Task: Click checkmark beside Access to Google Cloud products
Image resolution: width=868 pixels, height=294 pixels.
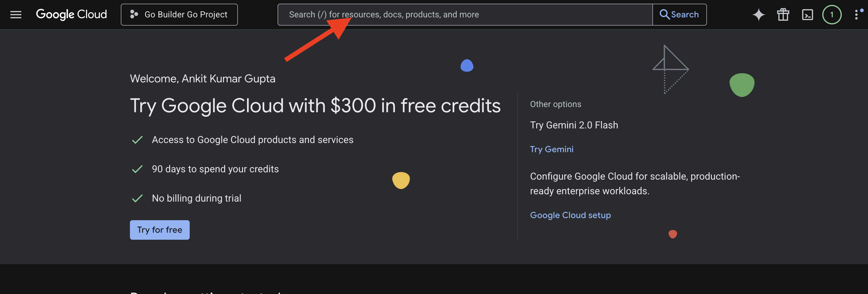Action: click(137, 139)
